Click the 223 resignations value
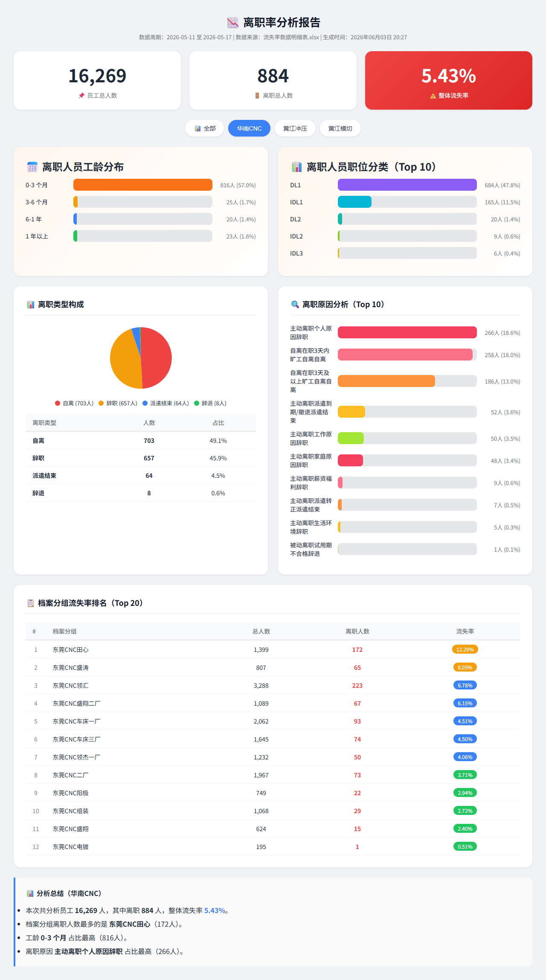 coord(357,686)
